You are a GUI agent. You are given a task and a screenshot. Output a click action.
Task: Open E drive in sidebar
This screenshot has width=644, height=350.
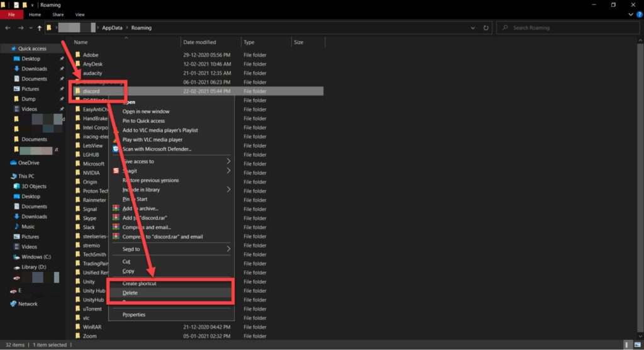[x=19, y=291]
